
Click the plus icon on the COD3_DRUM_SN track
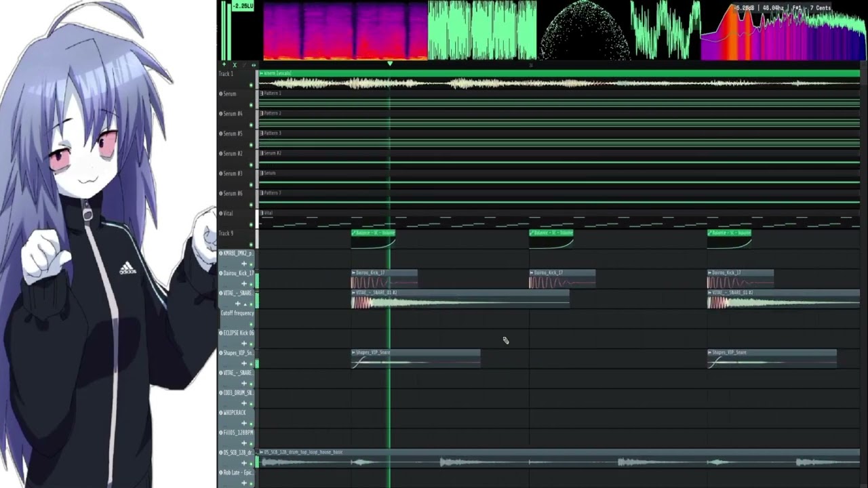coord(244,403)
